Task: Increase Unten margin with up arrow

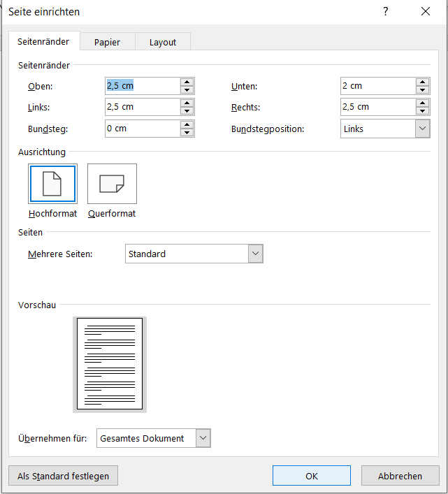Action: coord(422,82)
